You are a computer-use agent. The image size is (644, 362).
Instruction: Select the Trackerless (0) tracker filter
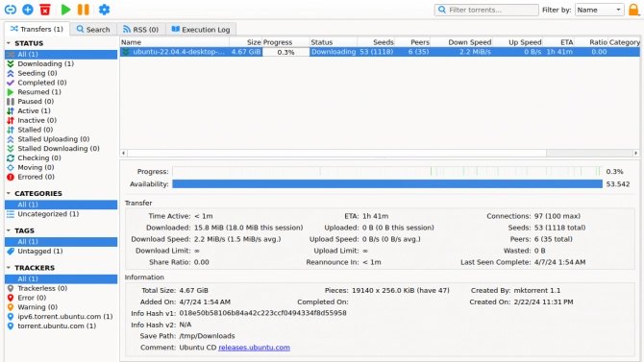tap(61, 288)
